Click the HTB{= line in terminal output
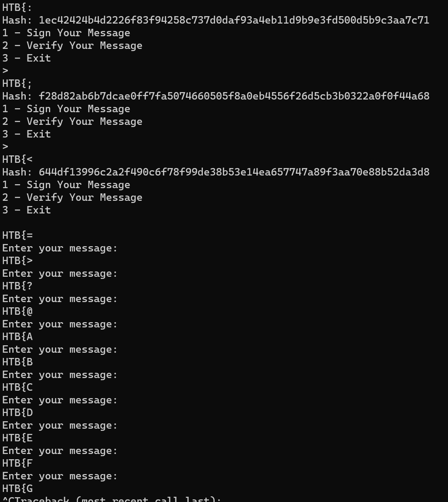This screenshot has height=502, width=448. click(x=17, y=235)
